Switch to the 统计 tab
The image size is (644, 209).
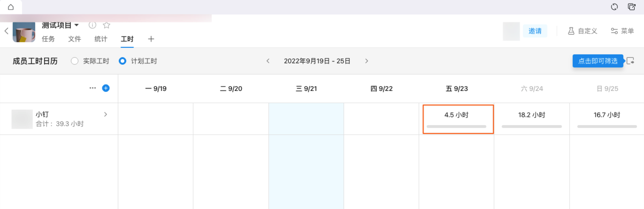click(101, 39)
